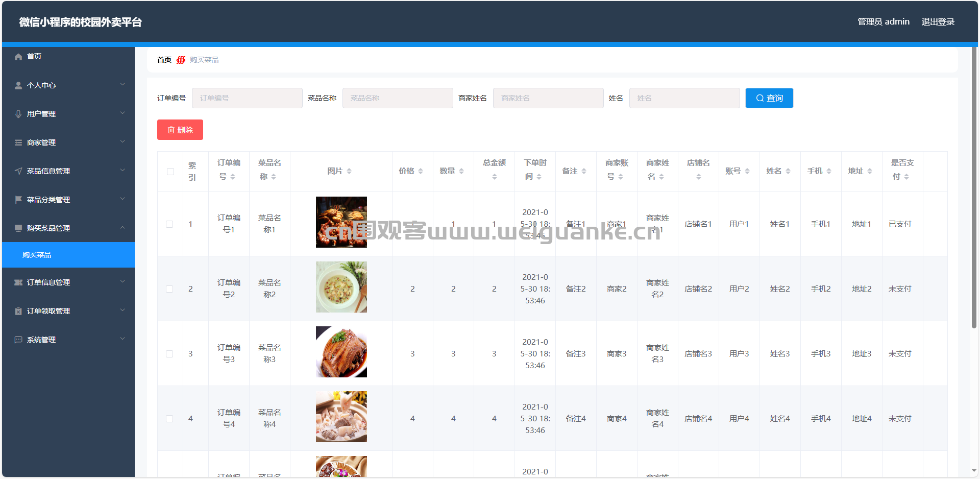Click the microphone icon beside 用户管理
Viewport: 980px width, 479px height.
tap(18, 114)
